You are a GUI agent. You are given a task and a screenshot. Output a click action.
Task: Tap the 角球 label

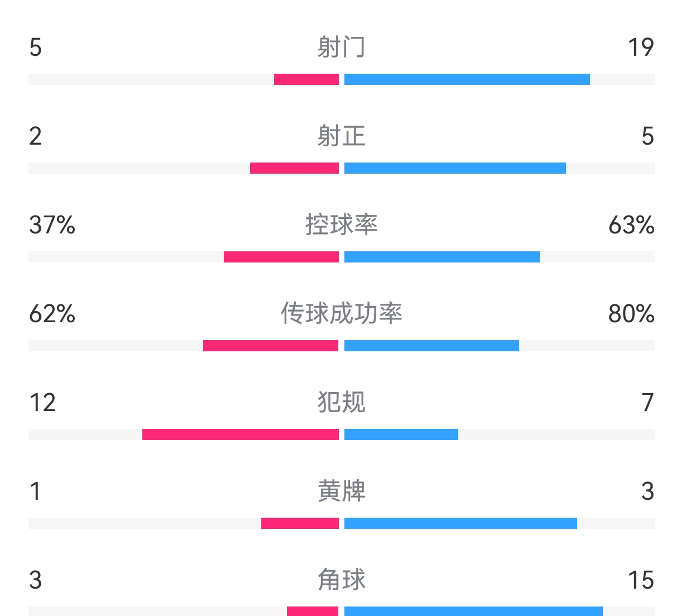pyautogui.click(x=341, y=580)
